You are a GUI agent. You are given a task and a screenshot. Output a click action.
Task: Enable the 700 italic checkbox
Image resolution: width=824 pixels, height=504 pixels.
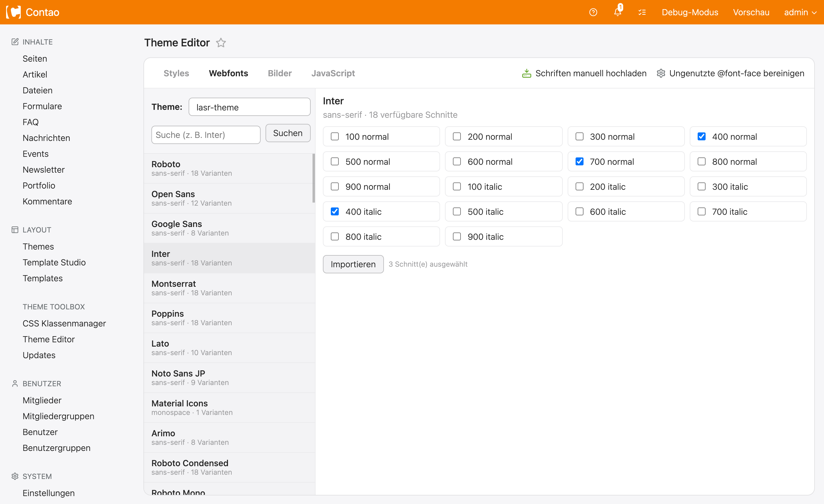pos(701,211)
